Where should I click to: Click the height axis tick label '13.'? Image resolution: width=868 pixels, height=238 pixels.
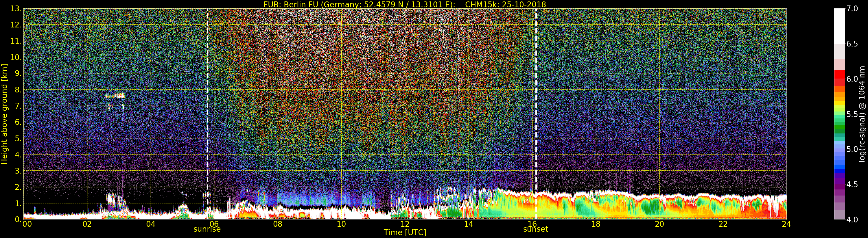(x=16, y=9)
